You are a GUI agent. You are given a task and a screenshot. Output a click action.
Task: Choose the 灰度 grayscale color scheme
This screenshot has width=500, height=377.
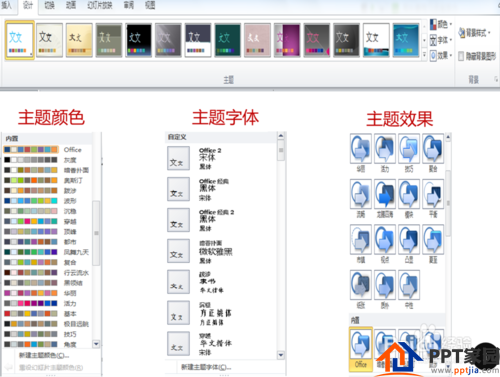point(47,160)
